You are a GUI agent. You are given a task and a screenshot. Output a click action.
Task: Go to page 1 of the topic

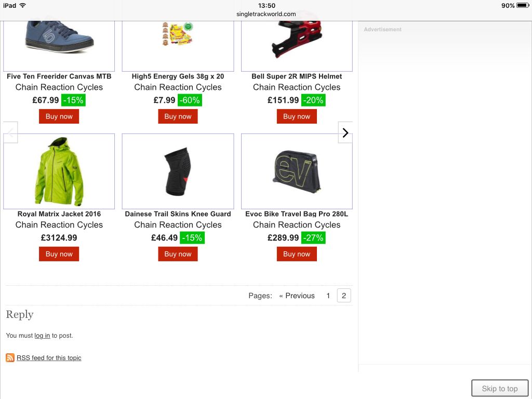(x=328, y=296)
